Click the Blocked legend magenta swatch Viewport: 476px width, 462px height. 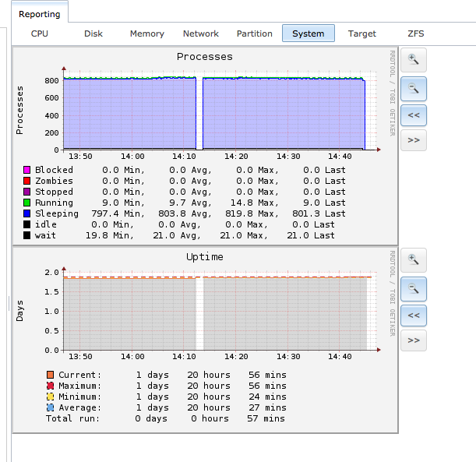coord(26,170)
